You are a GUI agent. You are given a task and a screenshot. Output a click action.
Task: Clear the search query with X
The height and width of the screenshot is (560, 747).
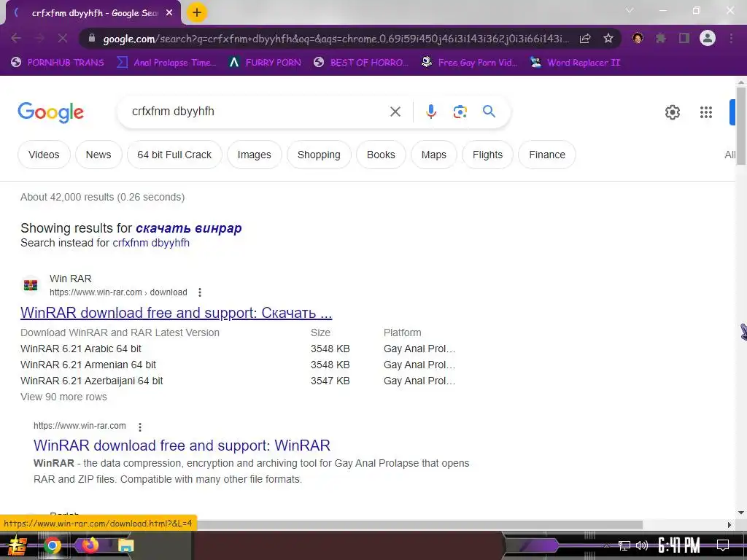(x=395, y=112)
